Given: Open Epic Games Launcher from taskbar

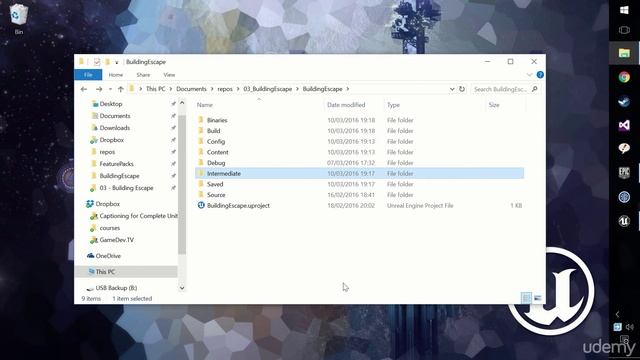Looking at the screenshot, I should coord(624,173).
